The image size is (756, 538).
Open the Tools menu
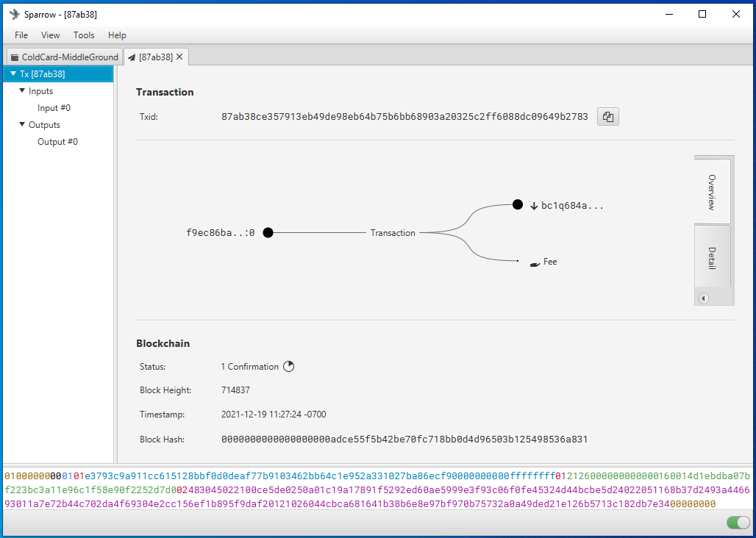click(x=84, y=35)
